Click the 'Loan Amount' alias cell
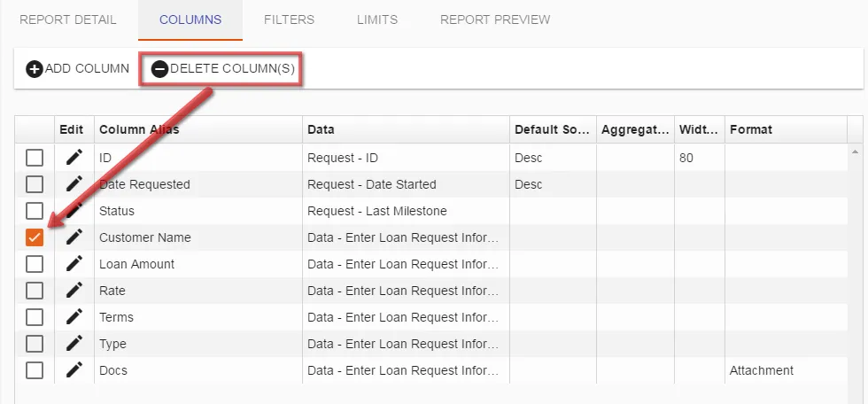Screen dimensions: 868x404 coord(198,264)
